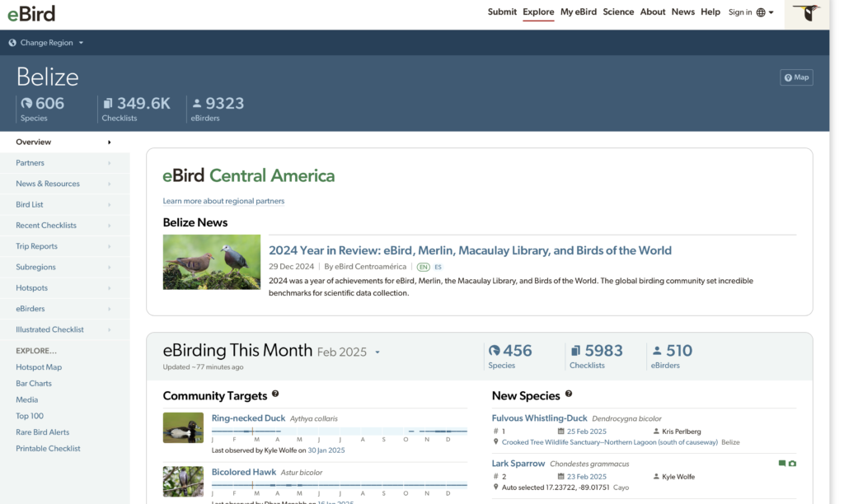Image resolution: width=844 pixels, height=504 pixels.
Task: Open the Change Region dropdown
Action: coord(46,43)
